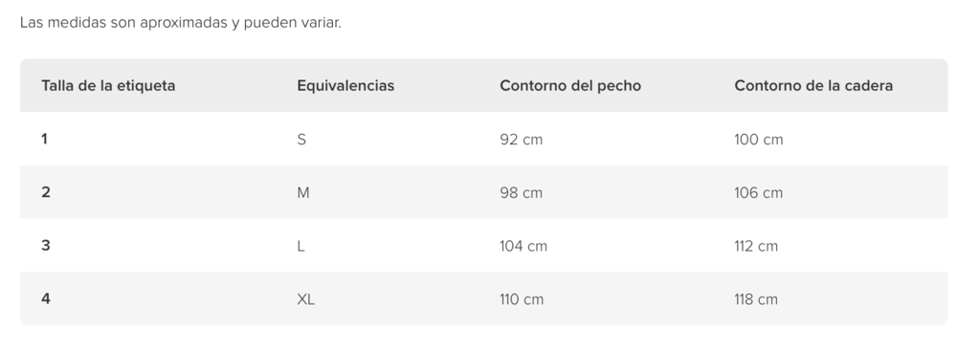Select label size 3 cell

point(46,246)
